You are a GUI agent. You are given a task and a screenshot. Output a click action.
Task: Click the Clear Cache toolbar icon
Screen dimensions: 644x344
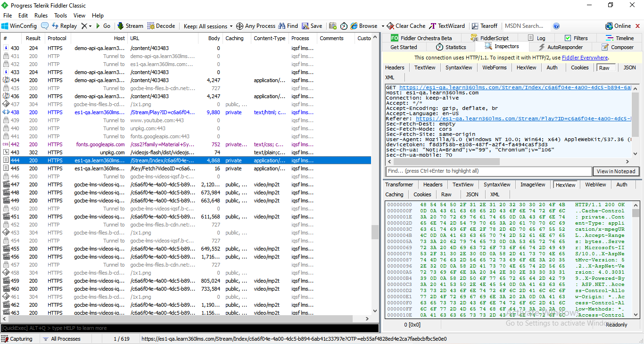pos(406,26)
